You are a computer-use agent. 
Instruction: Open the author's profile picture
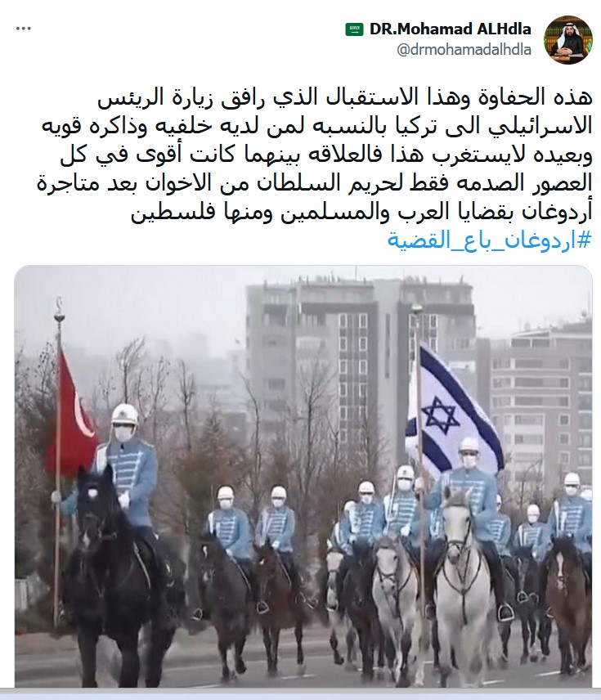[568, 40]
